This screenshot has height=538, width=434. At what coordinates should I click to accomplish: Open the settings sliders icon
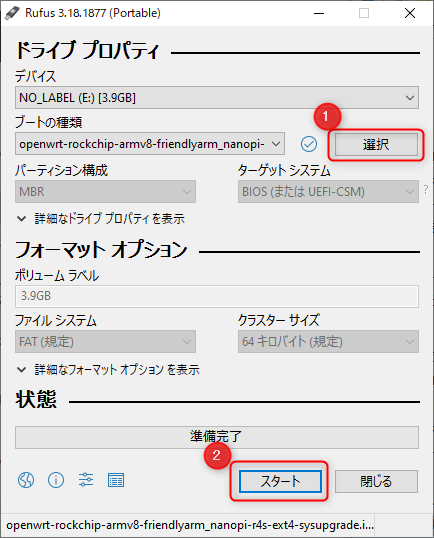coord(86,480)
